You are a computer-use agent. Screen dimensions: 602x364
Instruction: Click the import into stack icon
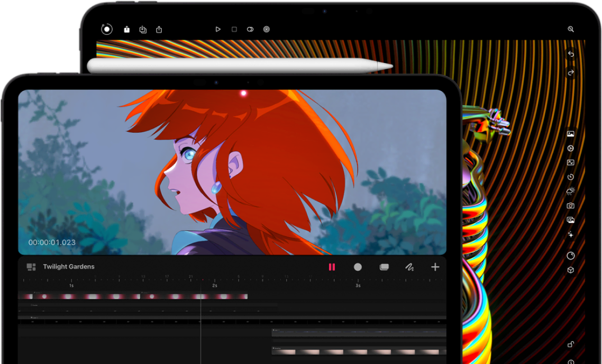pyautogui.click(x=143, y=30)
